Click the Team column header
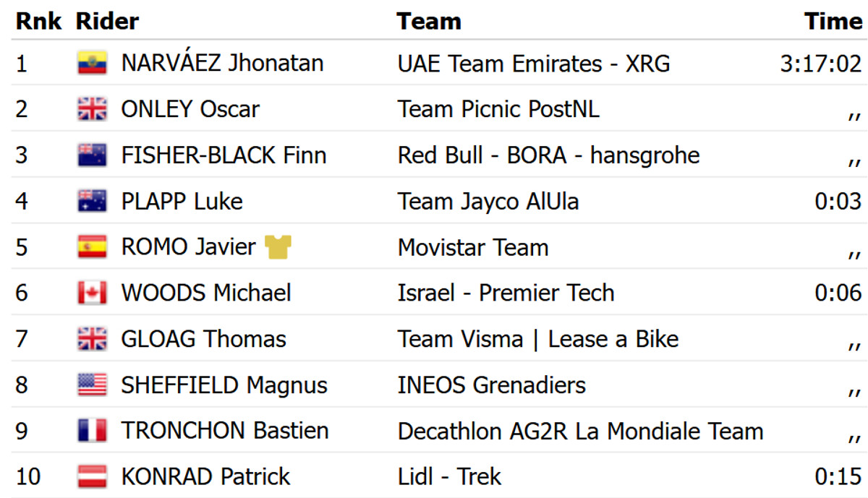 click(429, 21)
